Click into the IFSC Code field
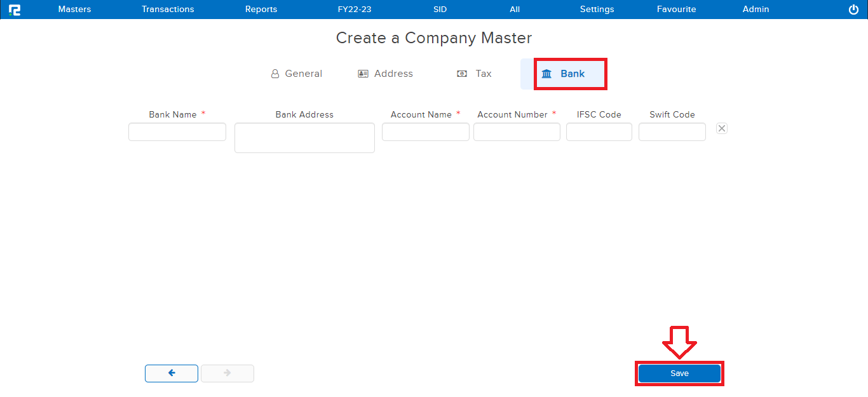The height and width of the screenshot is (397, 868). click(599, 132)
